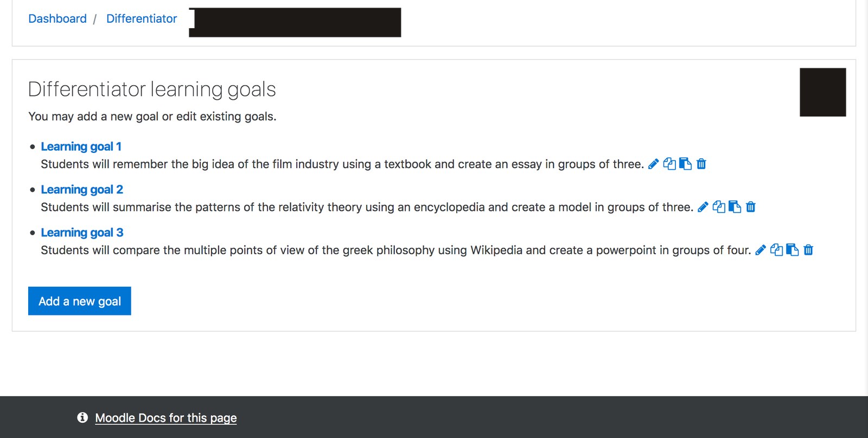Click the info icon beside Moodle Docs
This screenshot has height=438, width=868.
coord(82,417)
